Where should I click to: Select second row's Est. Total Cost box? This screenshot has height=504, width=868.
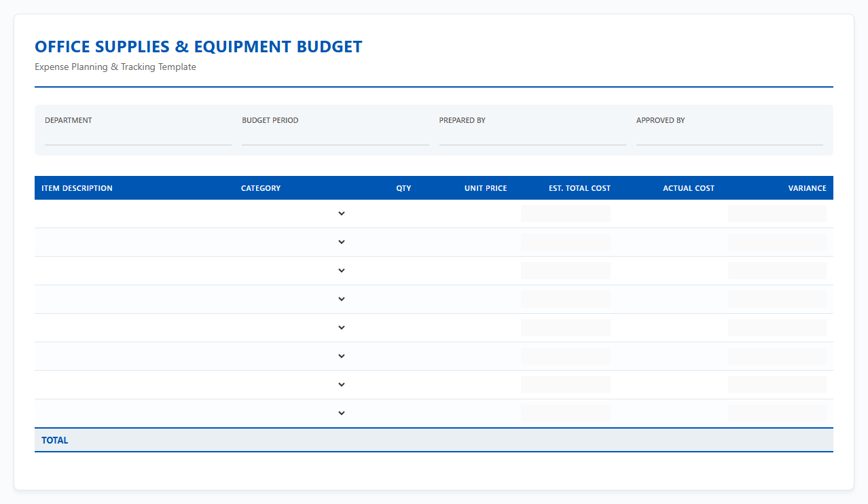point(566,242)
